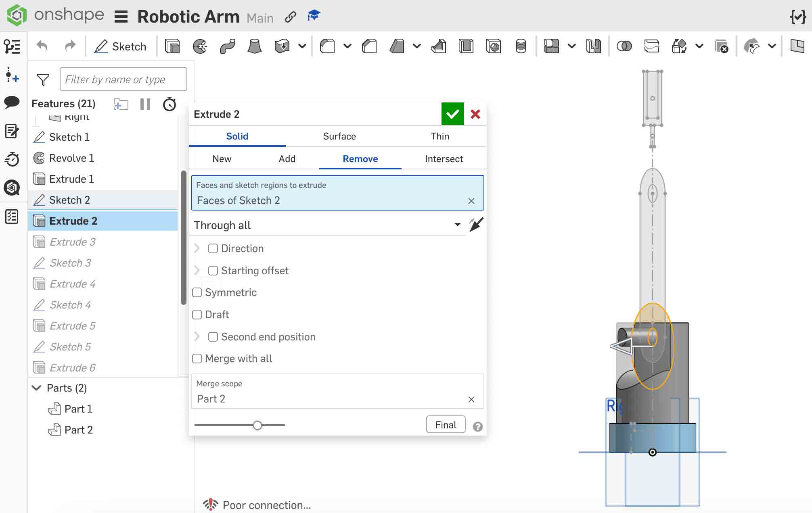812x513 pixels.
Task: Switch to the Surface tab
Action: 339,136
